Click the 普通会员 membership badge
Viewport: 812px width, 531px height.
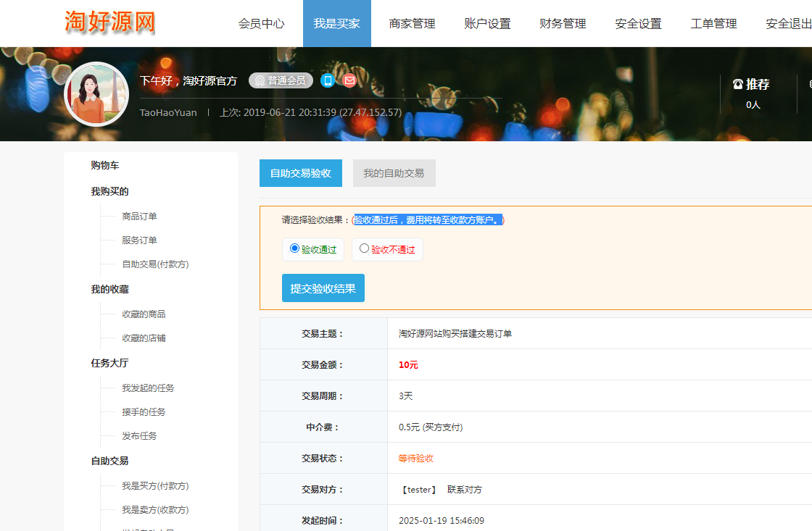pos(281,80)
